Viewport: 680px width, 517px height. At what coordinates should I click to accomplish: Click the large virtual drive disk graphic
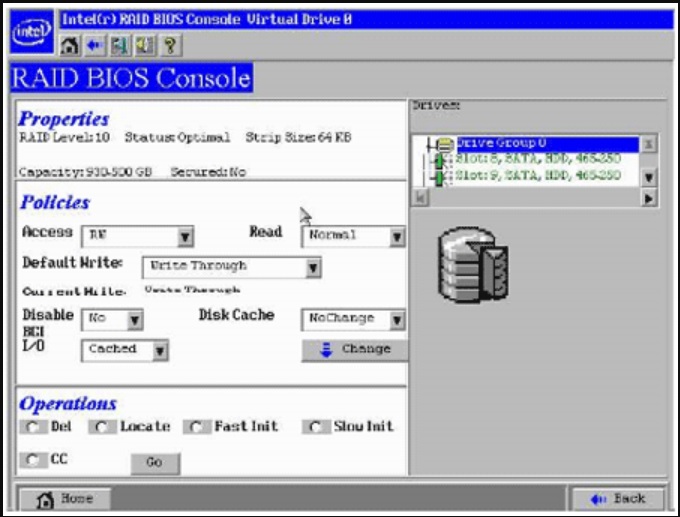(x=473, y=264)
